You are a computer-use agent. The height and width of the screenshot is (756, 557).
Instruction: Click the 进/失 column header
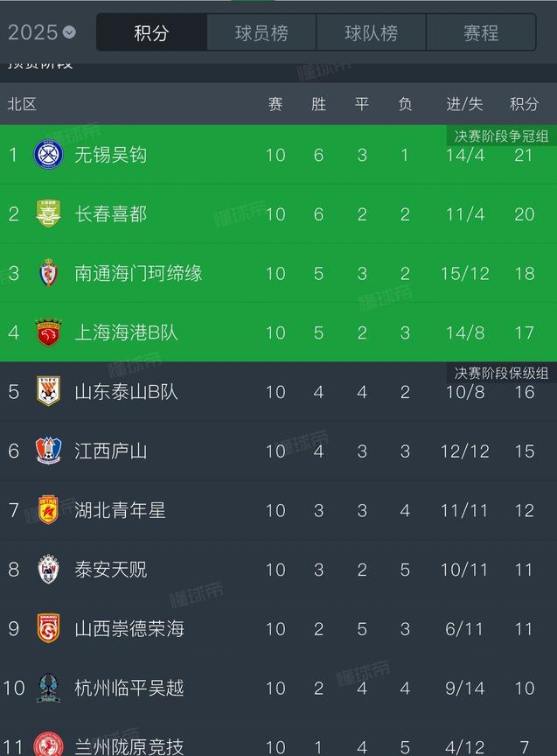(464, 103)
